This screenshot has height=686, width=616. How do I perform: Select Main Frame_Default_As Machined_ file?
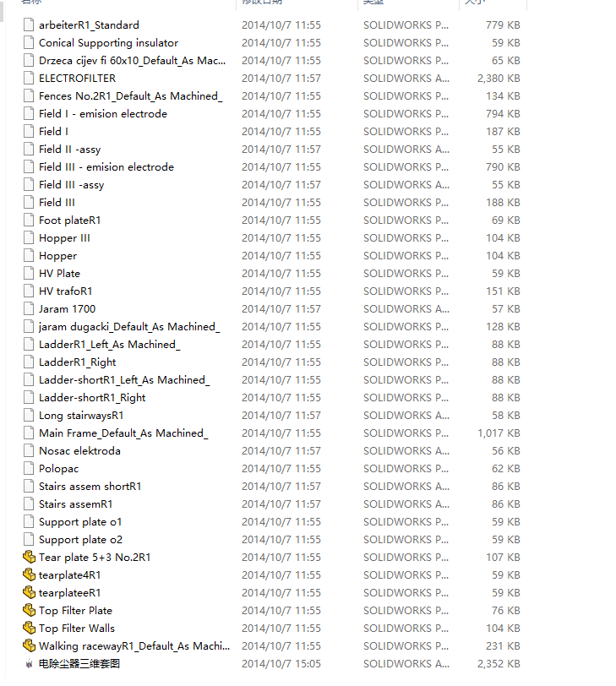tap(123, 433)
